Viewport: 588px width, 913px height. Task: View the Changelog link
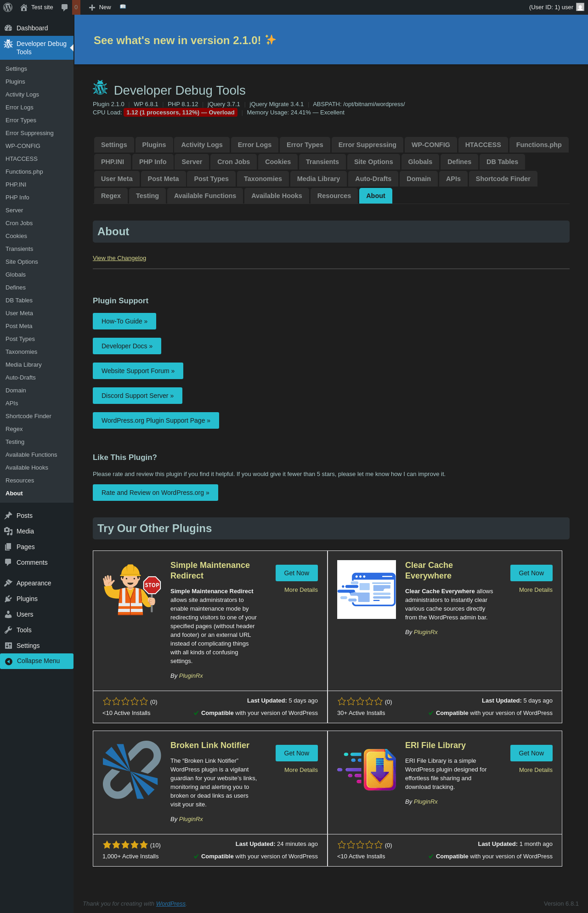coord(119,258)
